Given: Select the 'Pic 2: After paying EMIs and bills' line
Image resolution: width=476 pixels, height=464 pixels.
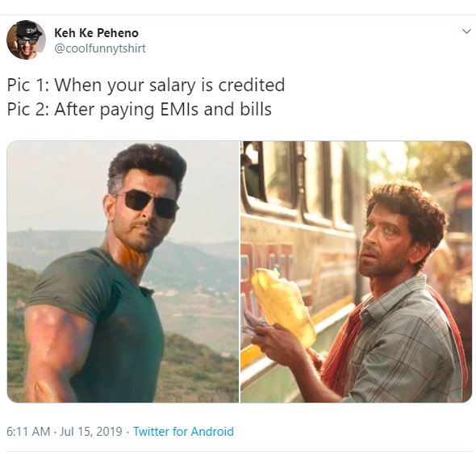Looking at the screenshot, I should pos(139,109).
